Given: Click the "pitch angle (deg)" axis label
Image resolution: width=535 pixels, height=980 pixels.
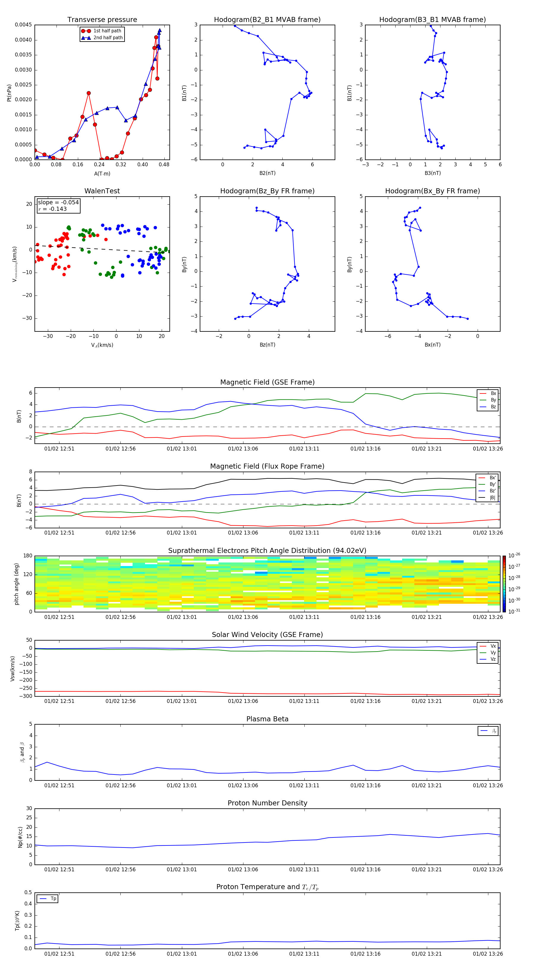Looking at the screenshot, I should pos(16,584).
